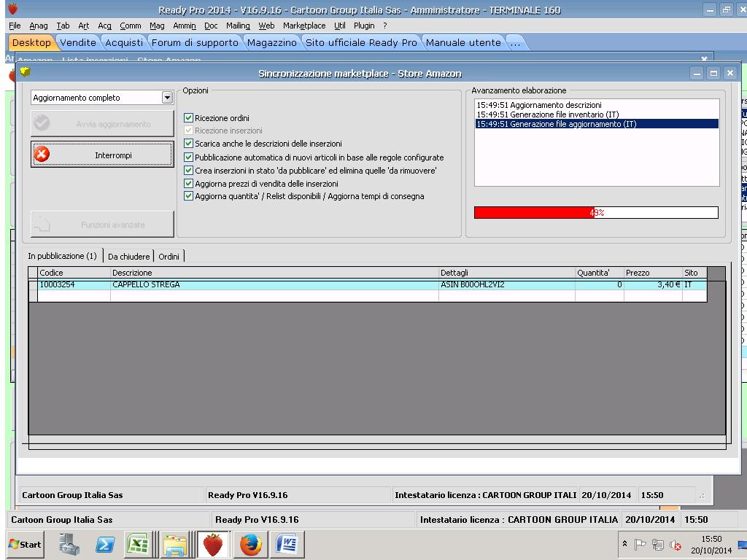This screenshot has width=747, height=560.
Task: Open the Marketplace menu
Action: (304, 26)
